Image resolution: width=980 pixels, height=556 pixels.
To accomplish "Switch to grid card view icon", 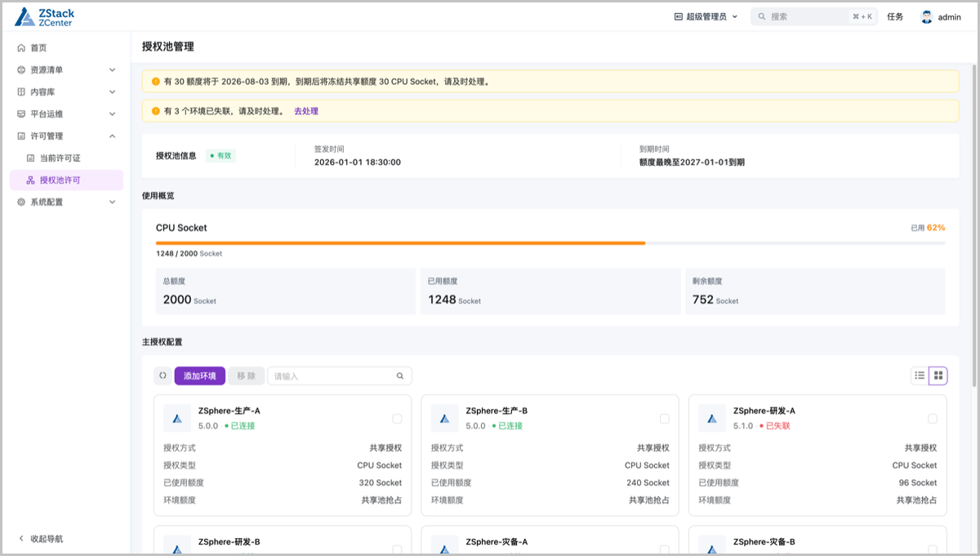I will pyautogui.click(x=938, y=376).
